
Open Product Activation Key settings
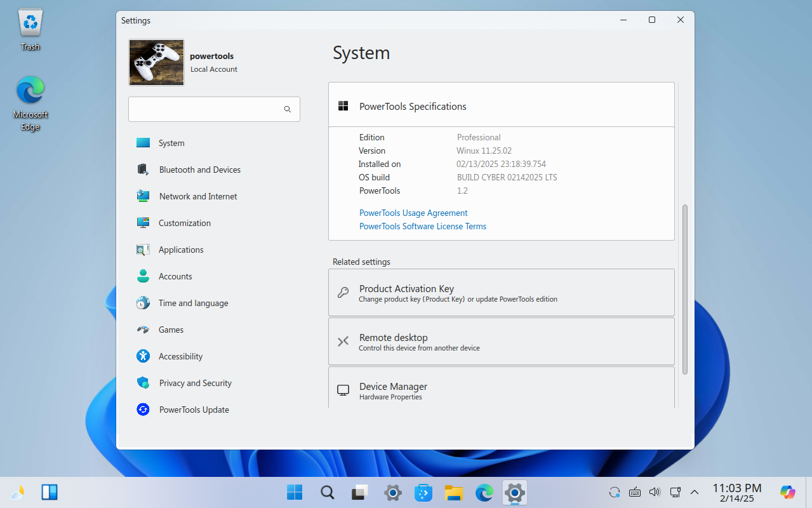(502, 293)
